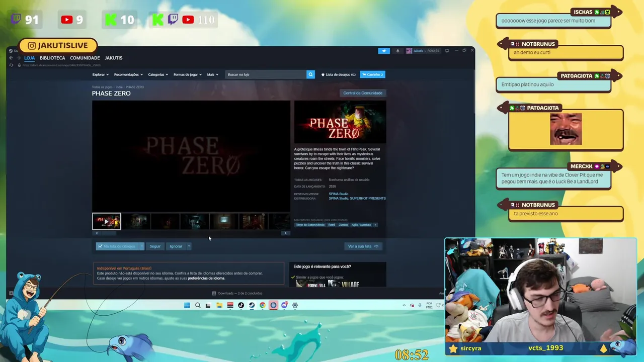Open Windows taskbar Search

(x=198, y=305)
